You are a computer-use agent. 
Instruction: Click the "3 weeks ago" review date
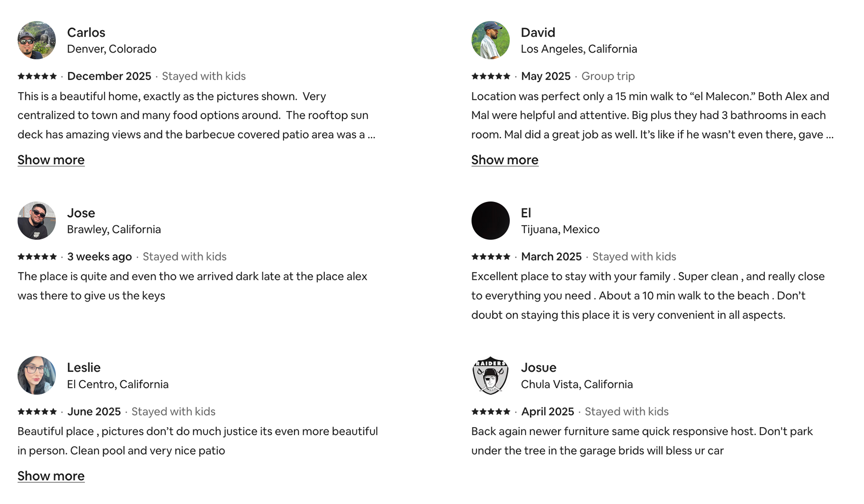click(99, 257)
